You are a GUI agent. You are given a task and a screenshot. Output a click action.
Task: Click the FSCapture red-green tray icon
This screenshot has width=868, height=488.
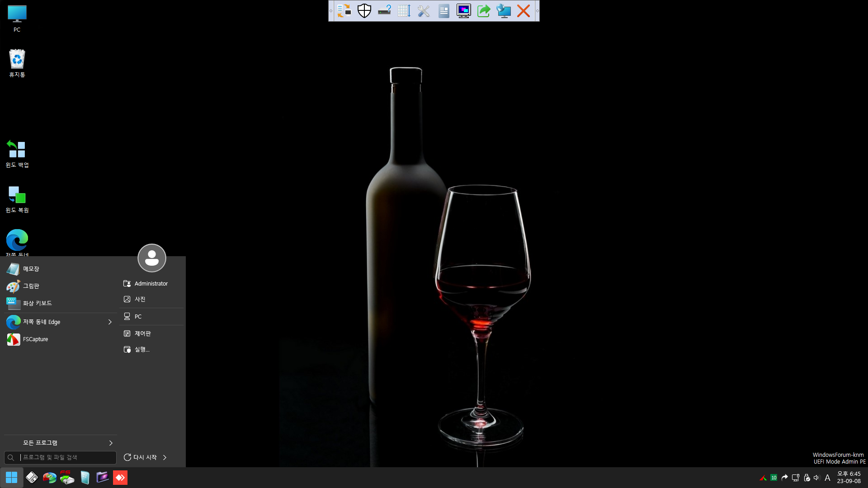click(x=763, y=478)
